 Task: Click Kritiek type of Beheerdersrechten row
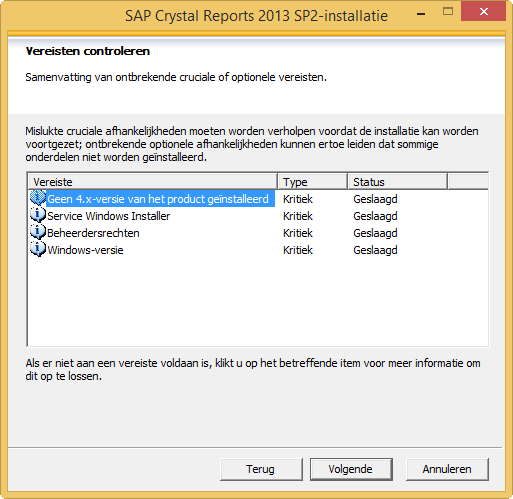(x=298, y=233)
